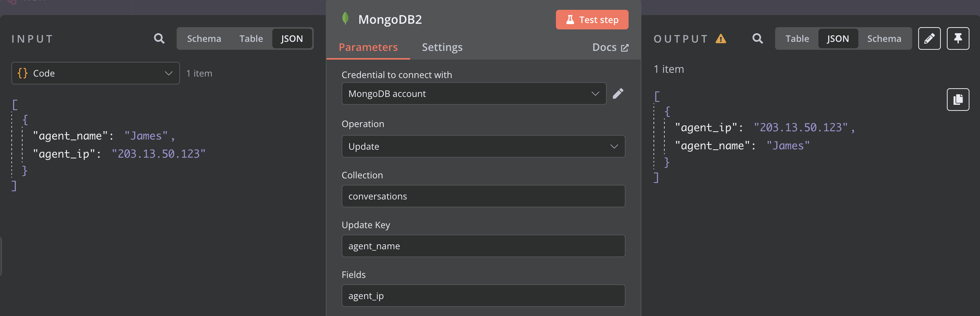
Task: Select the Parameters tab
Action: point(368,47)
